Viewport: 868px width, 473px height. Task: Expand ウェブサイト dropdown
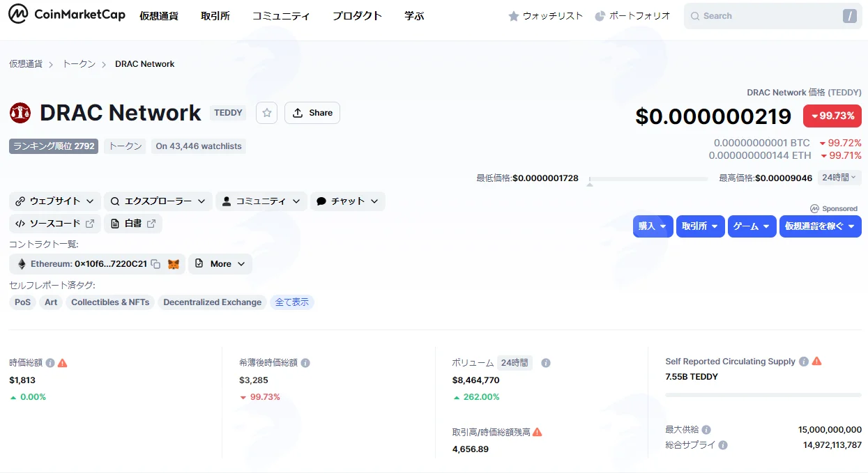pyautogui.click(x=55, y=201)
